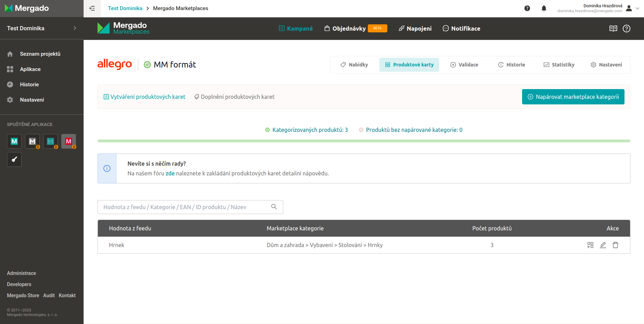The width and height of the screenshot is (644, 324).
Task: Launch the gray Mergado app icon
Action: pyautogui.click(x=32, y=141)
